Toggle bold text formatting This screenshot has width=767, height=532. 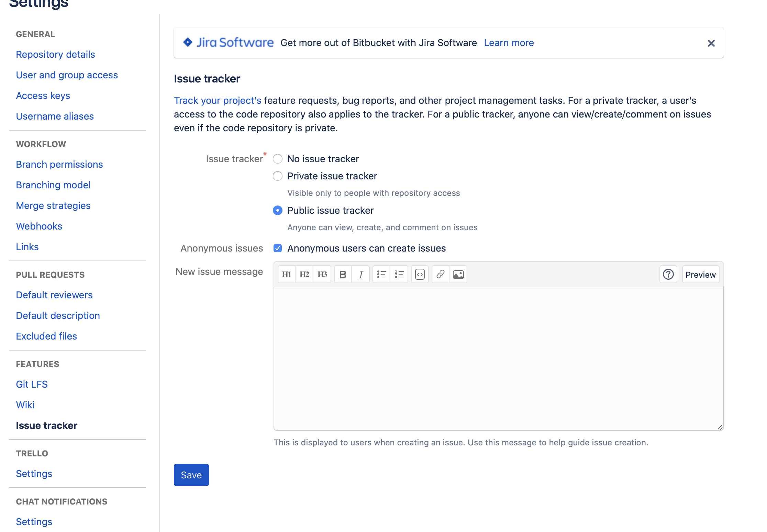pos(343,274)
